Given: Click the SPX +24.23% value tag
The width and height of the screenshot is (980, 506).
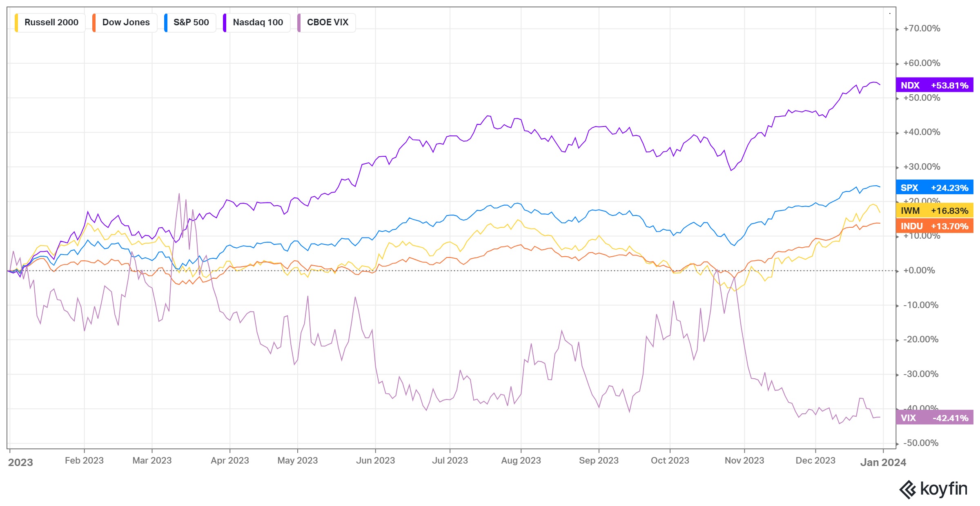Looking at the screenshot, I should 934,188.
